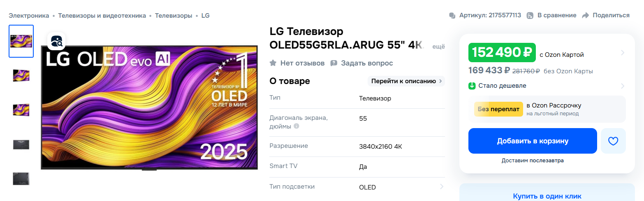Open the Ozon Card price details chevron
The image size is (644, 201).
pos(623,53)
